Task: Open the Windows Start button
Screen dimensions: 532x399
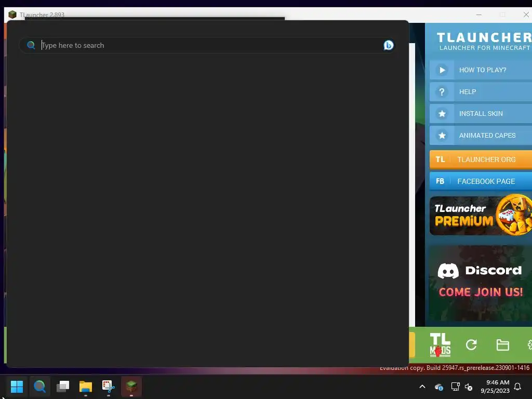Action: point(17,386)
